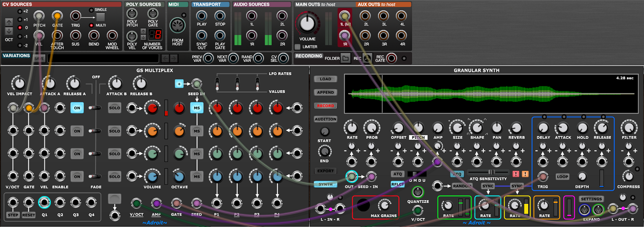This screenshot has height=227, width=644.
Task: Click the Transport STOP jack
Action: [x=220, y=16]
